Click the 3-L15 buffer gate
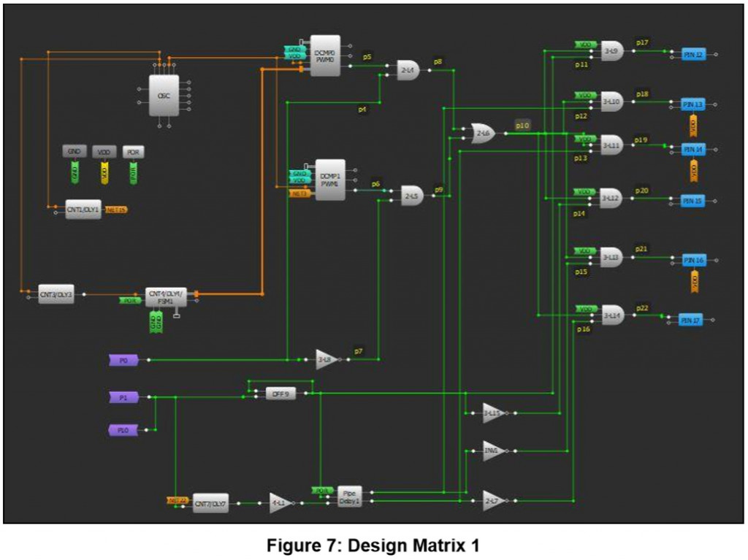Viewport: 748px width, 560px height. pos(493,413)
